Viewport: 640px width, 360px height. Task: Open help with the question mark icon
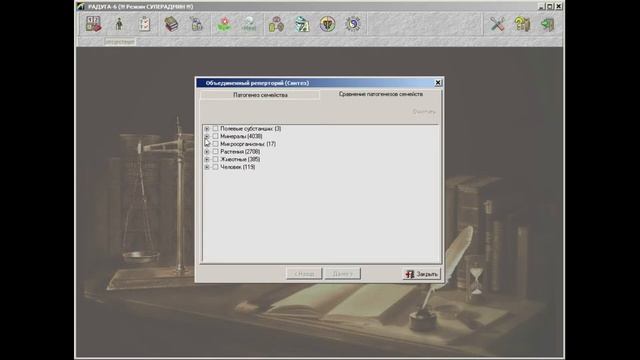(522, 24)
